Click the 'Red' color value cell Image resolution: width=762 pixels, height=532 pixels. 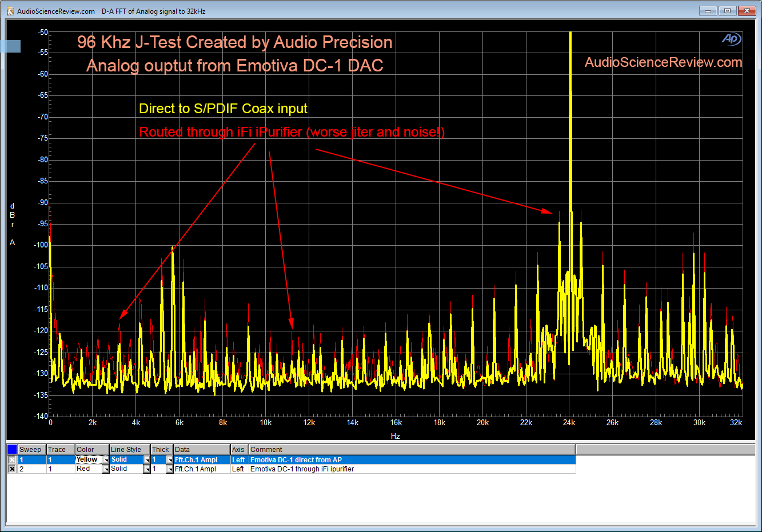click(89, 469)
